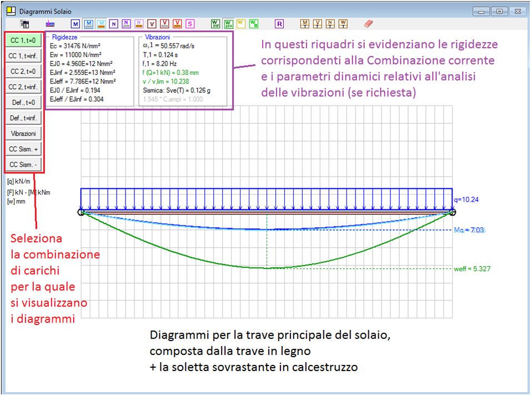Select load combination CC 1, t=inf.
532x396 pixels.
(24, 56)
